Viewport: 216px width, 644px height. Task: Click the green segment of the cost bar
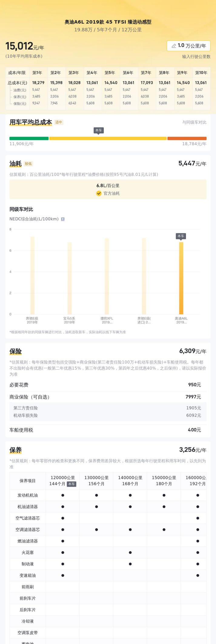pos(29,139)
